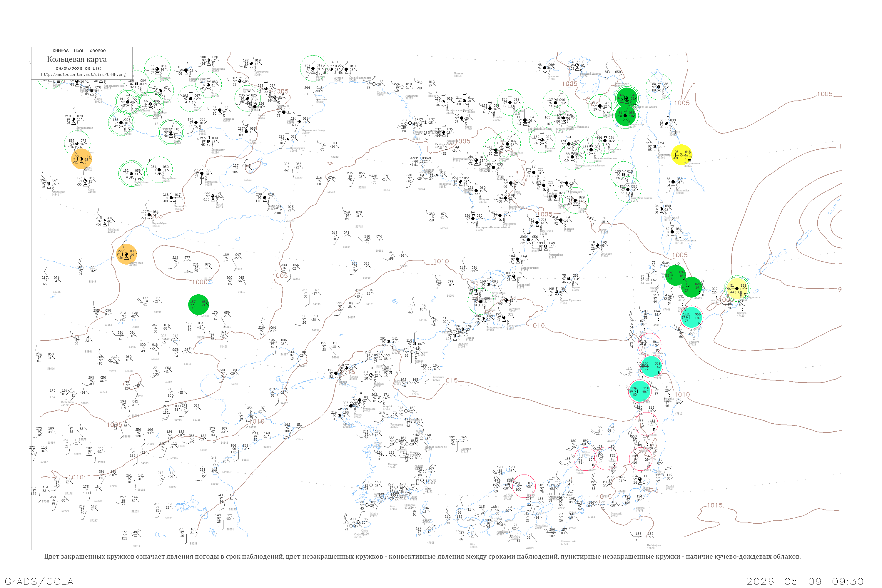This screenshot has width=882, height=588.
Task: Click the circle colour legend caption below the map
Action: pyautogui.click(x=422, y=557)
